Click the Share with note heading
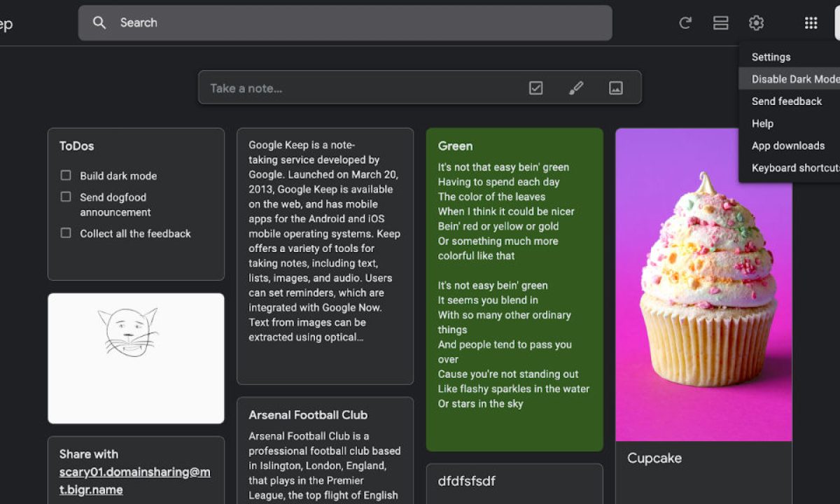The width and height of the screenshot is (840, 504). click(89, 454)
